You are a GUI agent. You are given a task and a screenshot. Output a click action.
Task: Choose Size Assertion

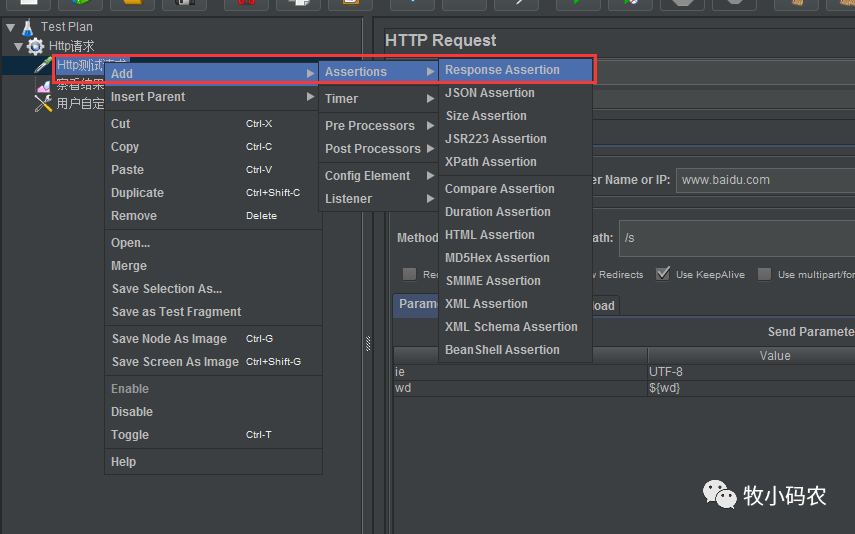tap(515, 116)
